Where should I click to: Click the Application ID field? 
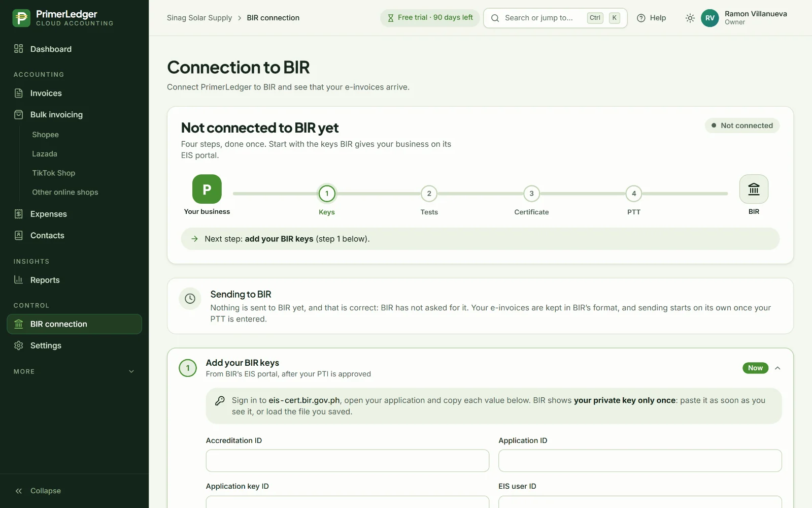click(640, 461)
